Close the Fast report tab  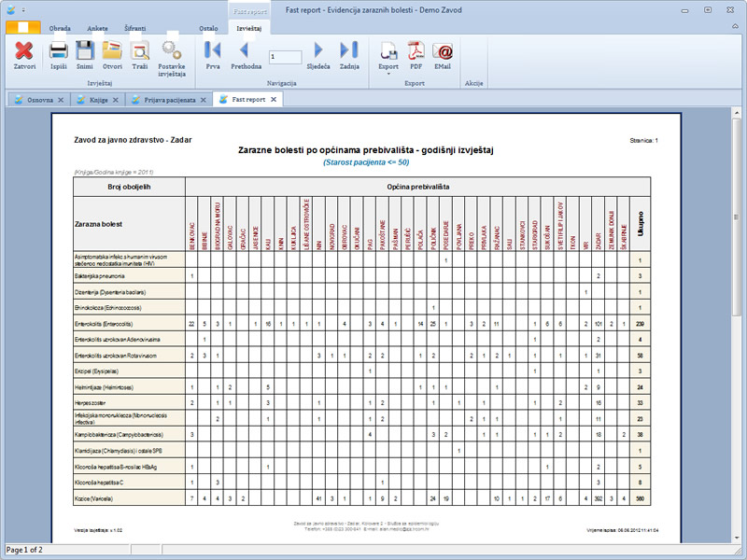(x=274, y=100)
